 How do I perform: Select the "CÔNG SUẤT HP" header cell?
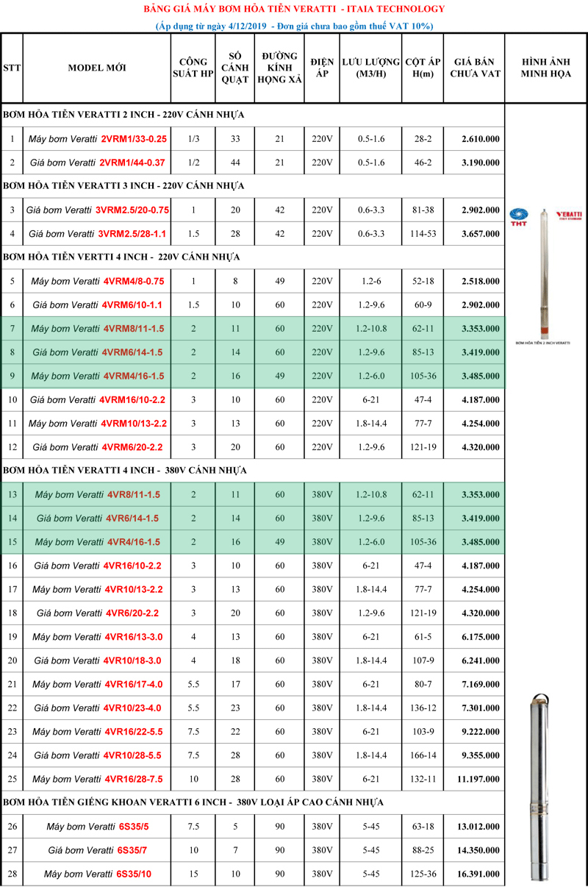[193, 68]
